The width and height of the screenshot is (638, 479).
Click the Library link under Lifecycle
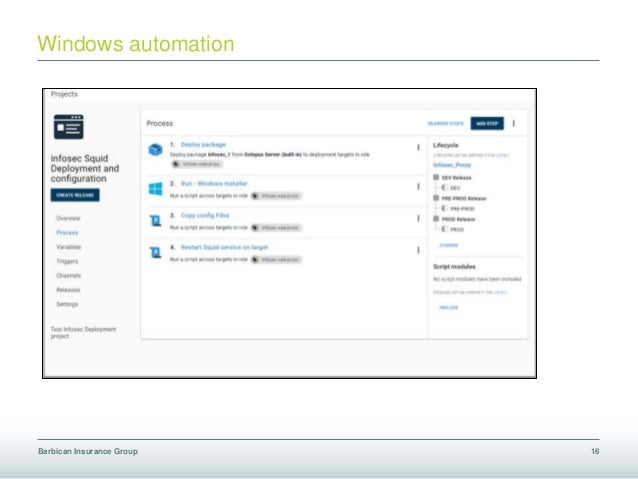point(502,155)
